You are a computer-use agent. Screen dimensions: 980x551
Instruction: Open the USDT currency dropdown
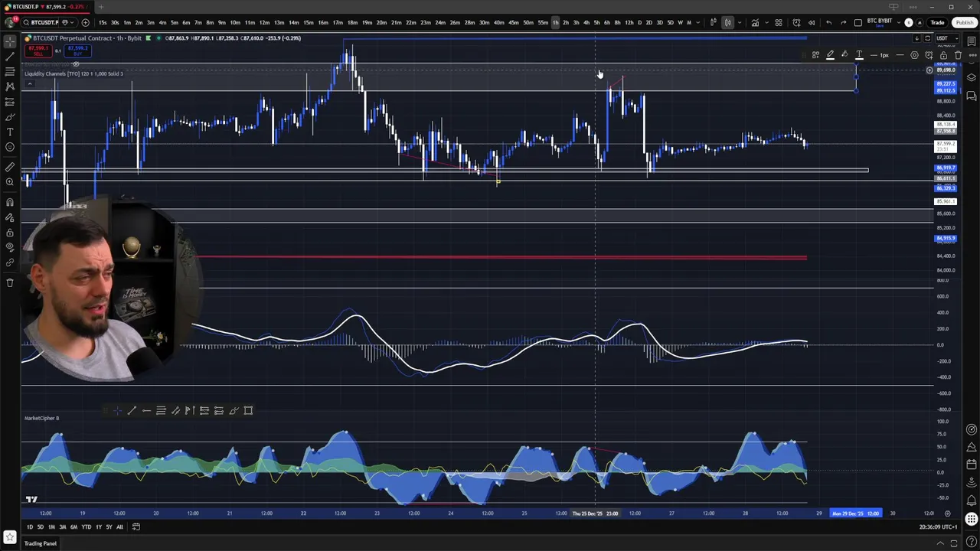[x=946, y=38]
